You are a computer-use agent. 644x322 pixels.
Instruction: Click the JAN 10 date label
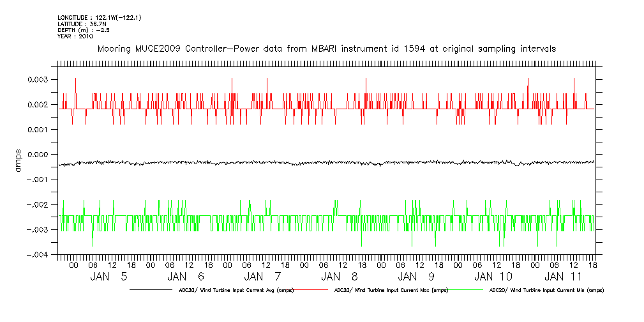(493, 277)
